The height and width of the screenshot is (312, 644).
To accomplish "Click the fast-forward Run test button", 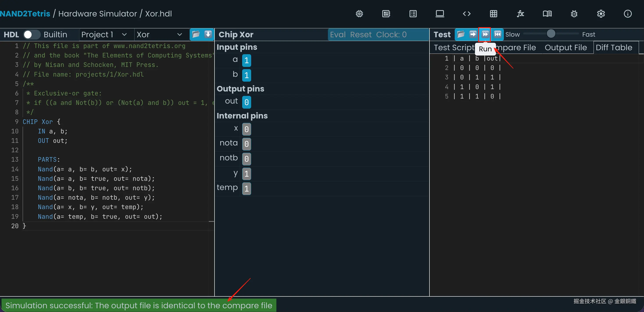I will tap(485, 34).
